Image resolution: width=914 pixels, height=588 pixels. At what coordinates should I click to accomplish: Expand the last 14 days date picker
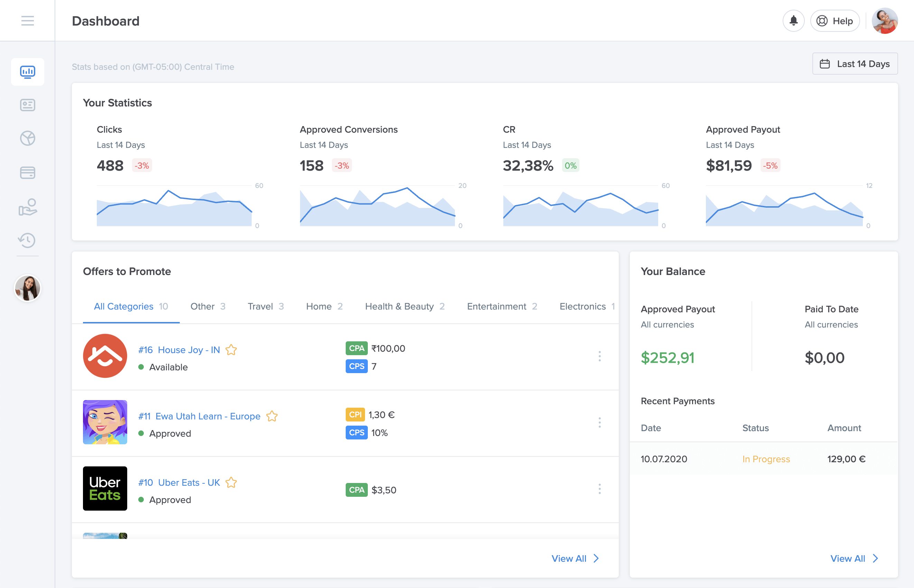pos(855,64)
